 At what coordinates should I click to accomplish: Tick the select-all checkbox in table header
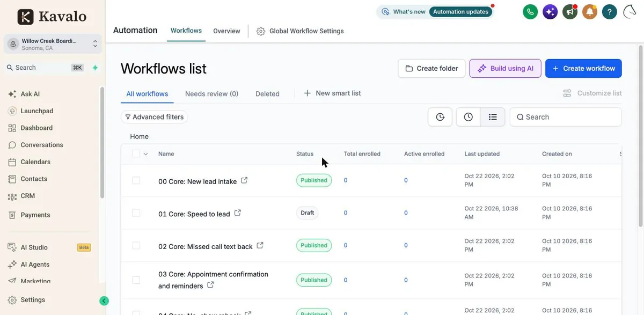[x=136, y=154]
